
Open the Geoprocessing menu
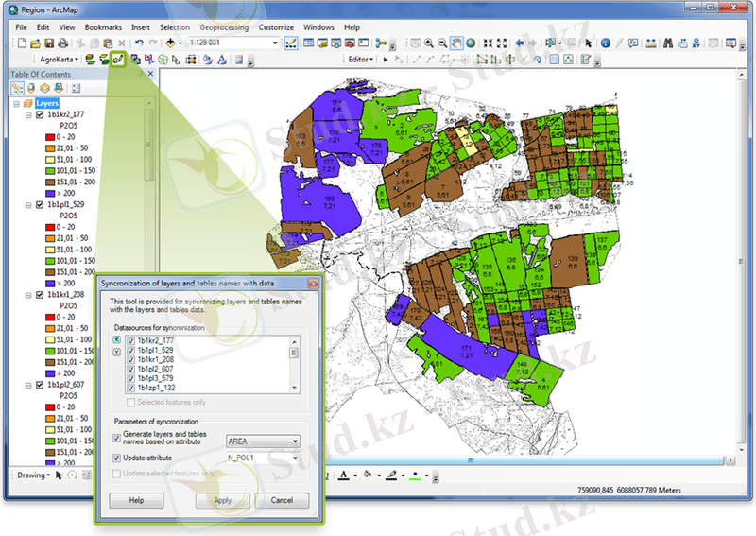(223, 27)
